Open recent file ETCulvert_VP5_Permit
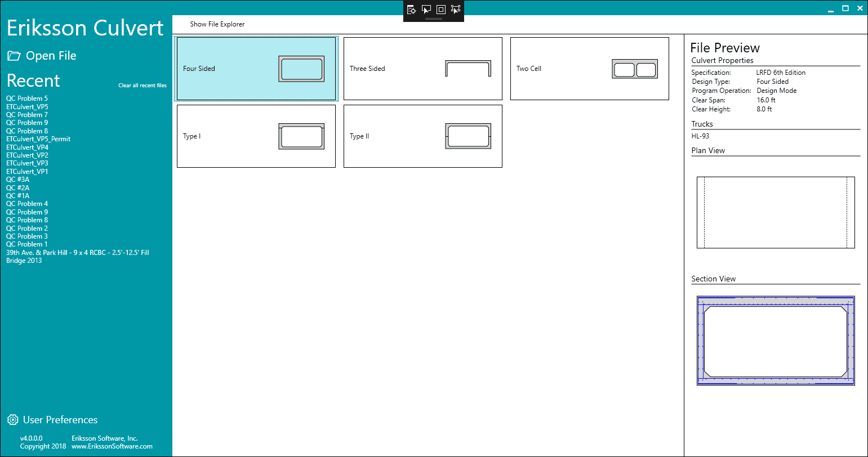Screen dimensions: 868x457 (x=38, y=139)
